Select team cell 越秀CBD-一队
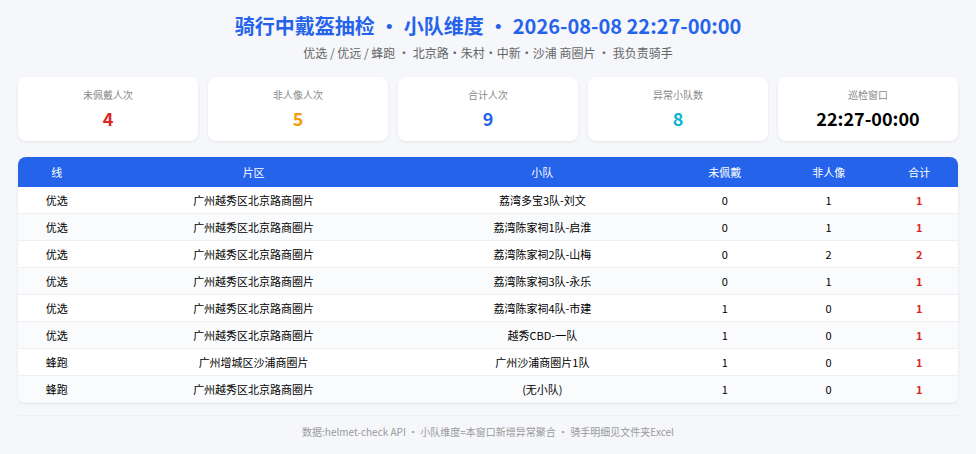The width and height of the screenshot is (976, 454). point(542,336)
